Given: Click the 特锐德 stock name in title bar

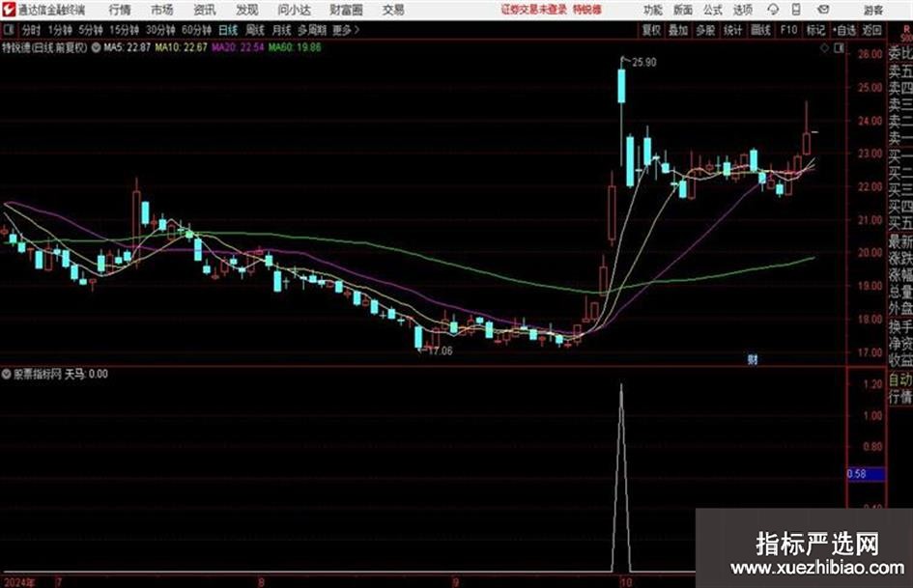Looking at the screenshot, I should pos(587,10).
